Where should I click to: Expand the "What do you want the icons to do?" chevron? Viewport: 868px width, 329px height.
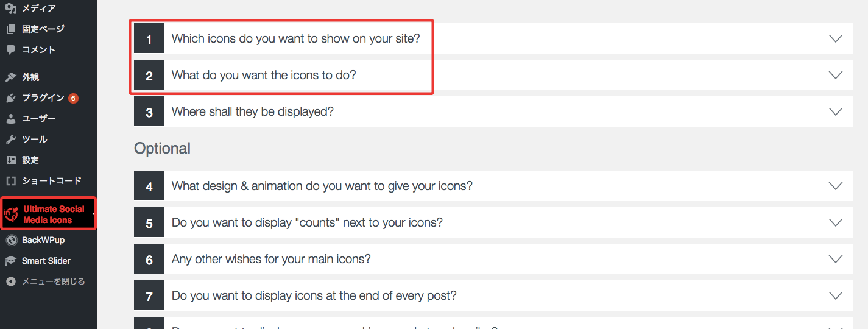point(836,75)
